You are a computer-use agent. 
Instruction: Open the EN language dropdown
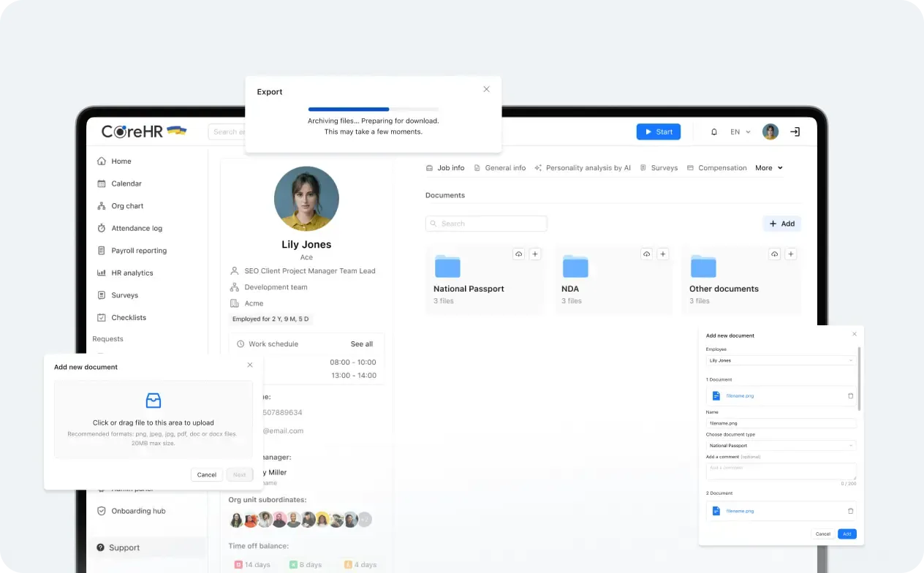740,132
